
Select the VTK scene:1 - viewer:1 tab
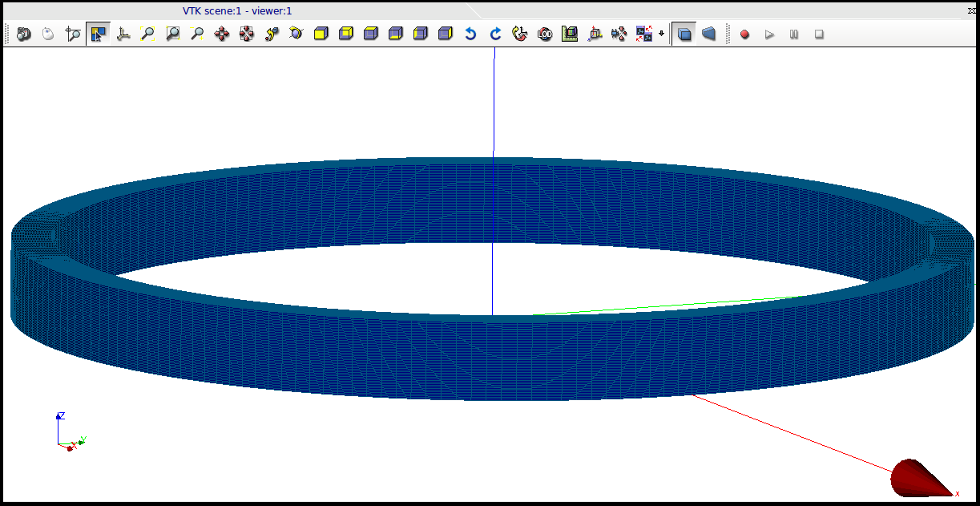237,10
